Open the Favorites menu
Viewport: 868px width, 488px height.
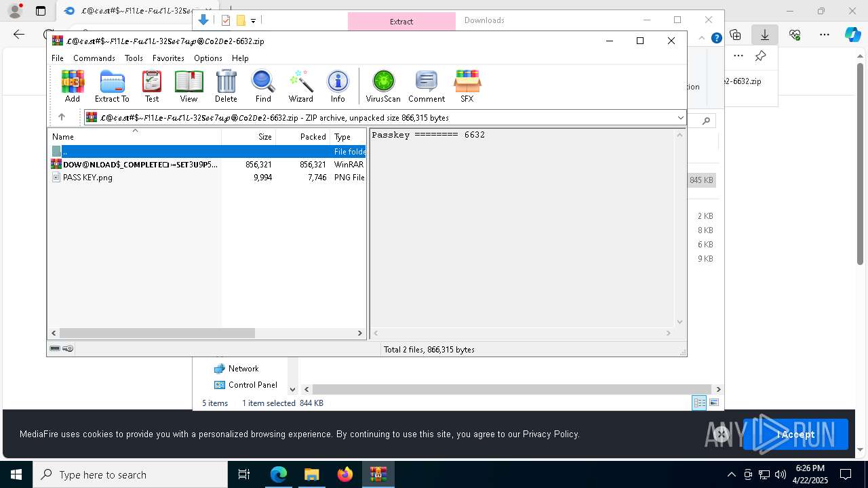point(168,58)
